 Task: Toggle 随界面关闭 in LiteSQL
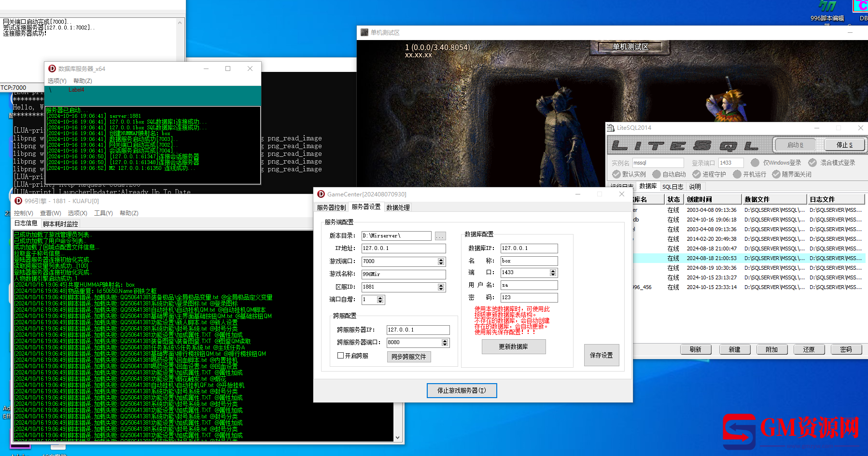pyautogui.click(x=776, y=174)
